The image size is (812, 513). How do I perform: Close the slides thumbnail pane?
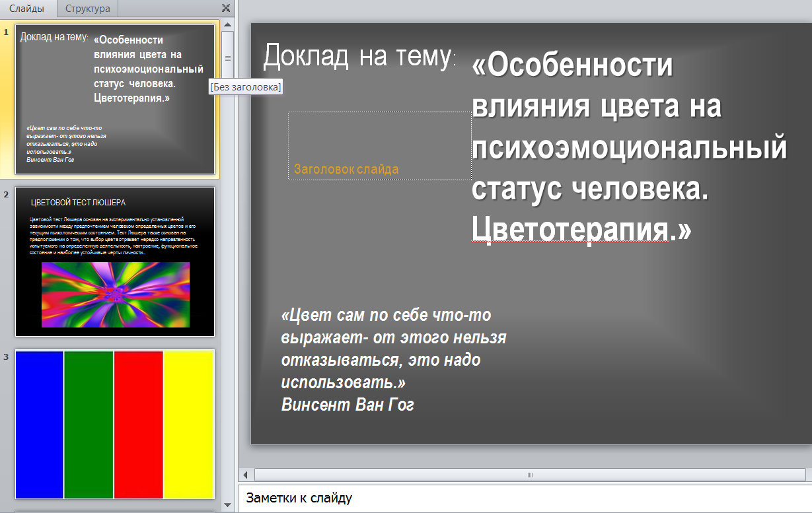(226, 8)
